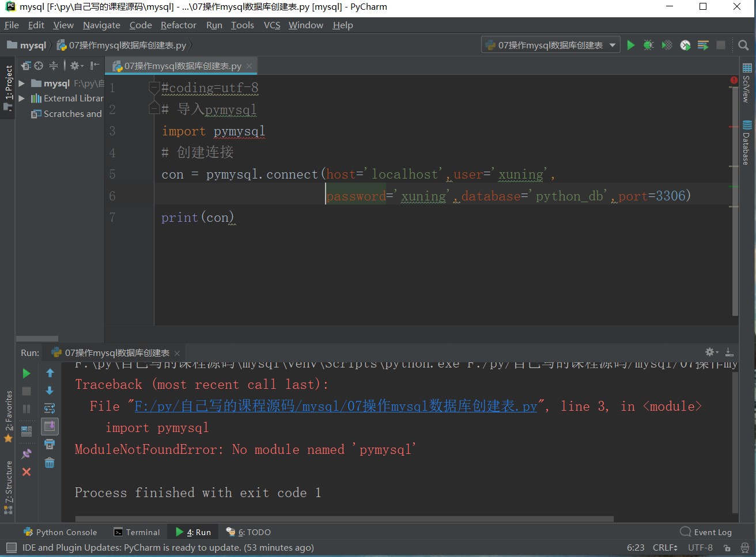Collapse the fold on line 1
The height and width of the screenshot is (557, 756).
(154, 88)
